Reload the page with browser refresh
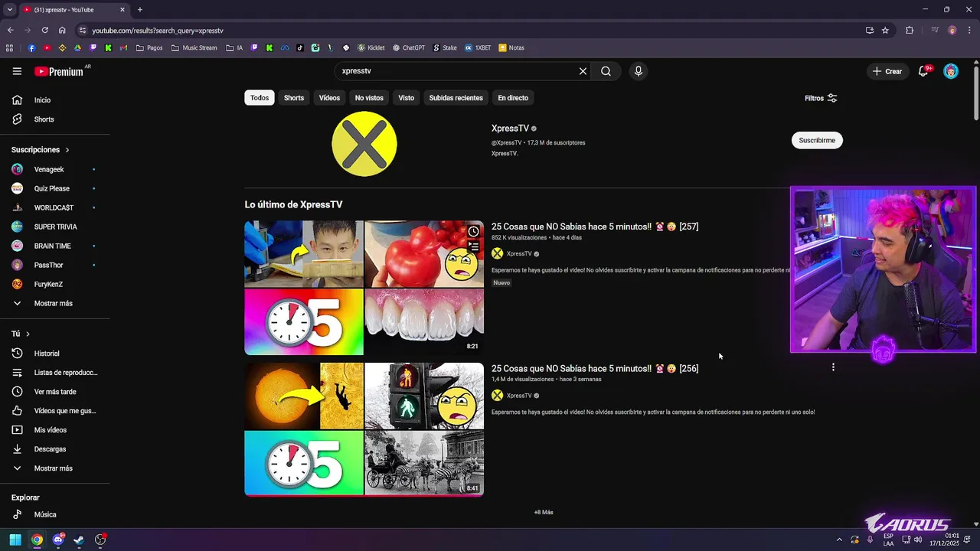 (44, 31)
